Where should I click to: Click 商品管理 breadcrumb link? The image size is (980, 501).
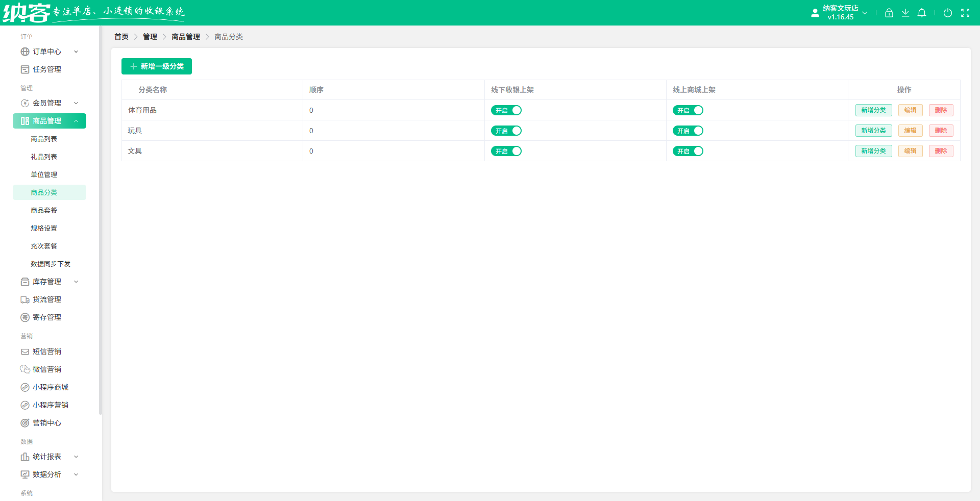186,37
